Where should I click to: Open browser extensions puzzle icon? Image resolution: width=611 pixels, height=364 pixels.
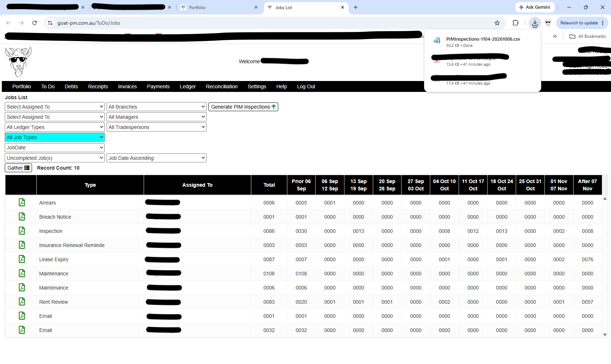click(x=515, y=23)
